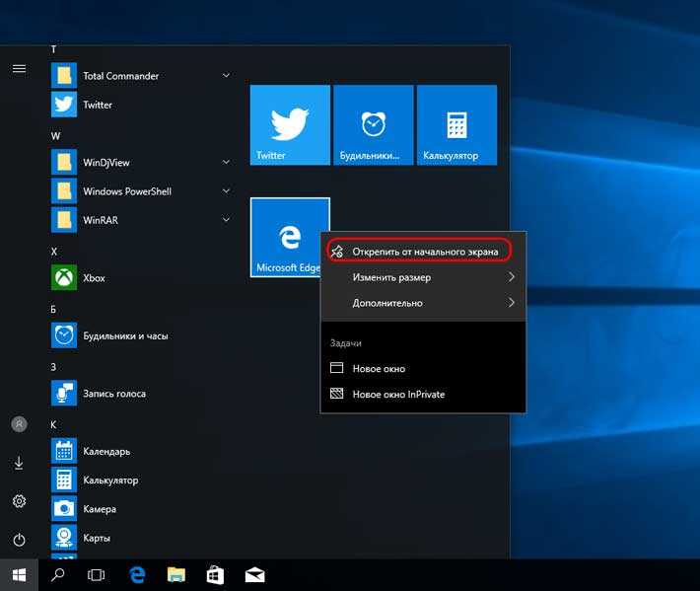Click the WinRAR folder icon
The width and height of the screenshot is (700, 591).
(x=64, y=220)
